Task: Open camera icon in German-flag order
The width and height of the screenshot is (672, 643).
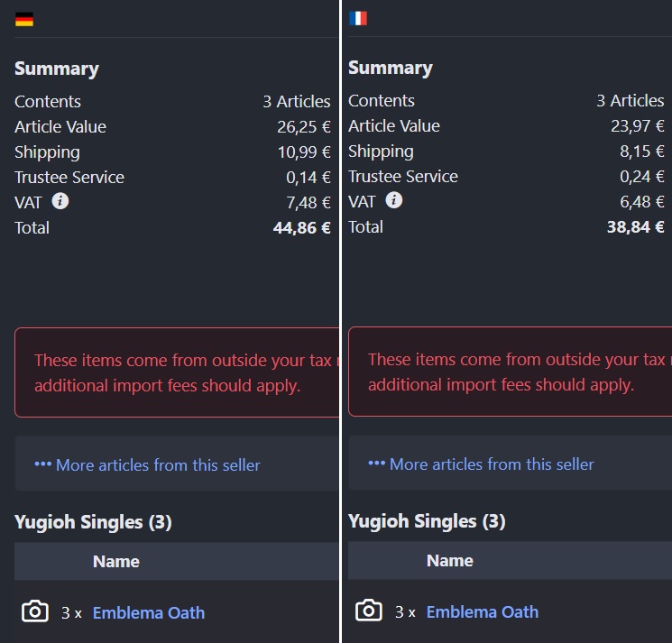Action: point(34,611)
